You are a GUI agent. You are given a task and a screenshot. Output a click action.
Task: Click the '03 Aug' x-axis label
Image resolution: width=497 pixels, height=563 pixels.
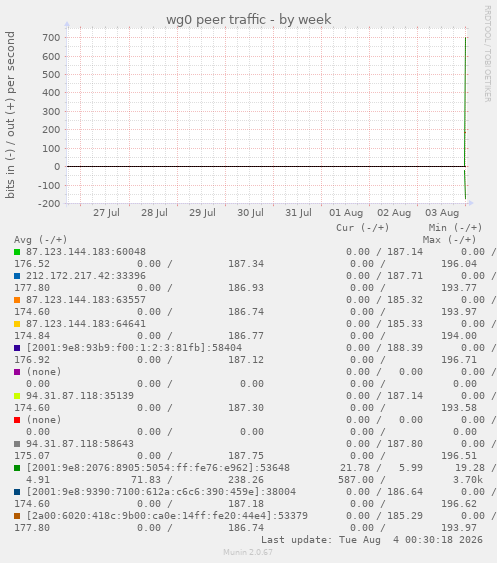[x=442, y=213]
